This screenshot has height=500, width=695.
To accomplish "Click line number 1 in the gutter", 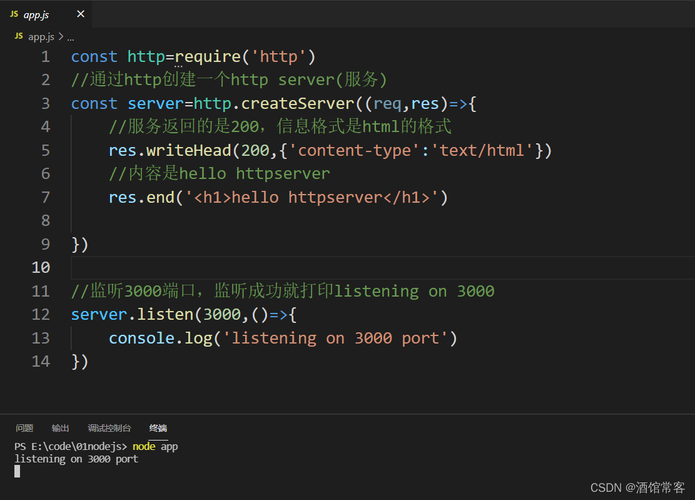I will (45, 57).
